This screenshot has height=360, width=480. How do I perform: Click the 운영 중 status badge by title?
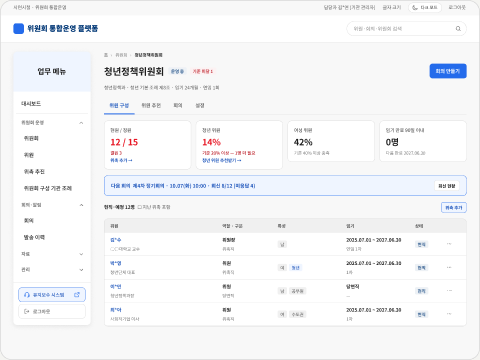click(x=177, y=71)
